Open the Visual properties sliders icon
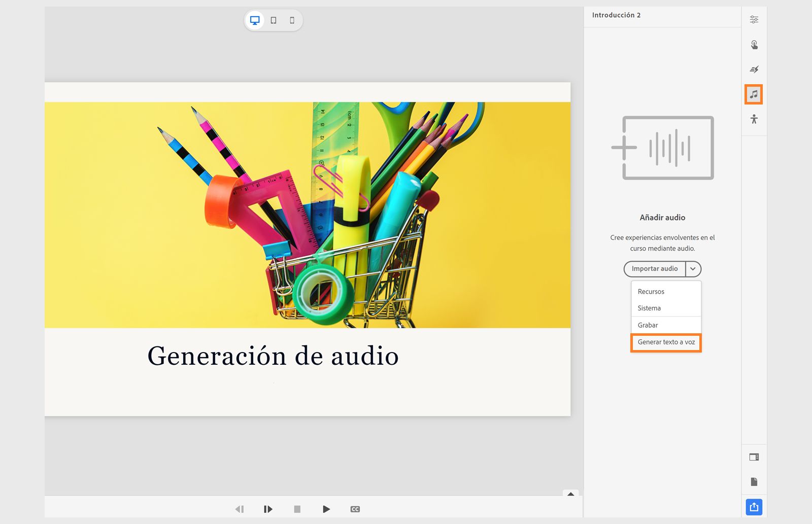Screen dimensions: 812x524 (754, 20)
